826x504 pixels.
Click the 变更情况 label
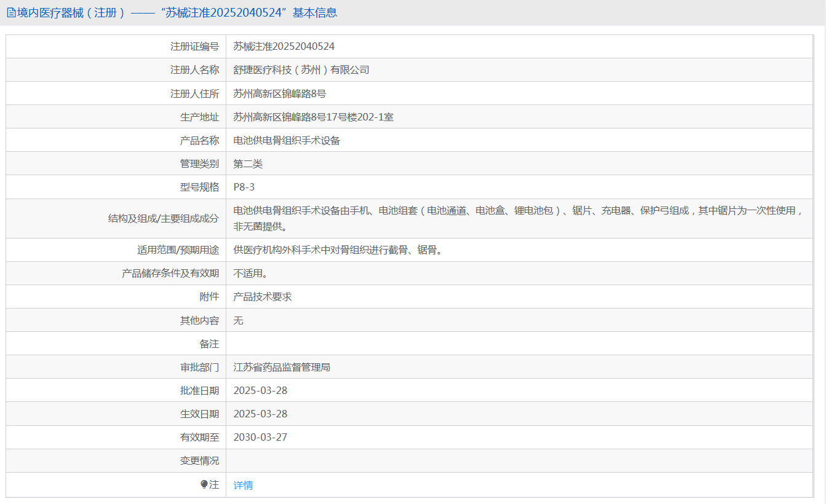point(199,460)
